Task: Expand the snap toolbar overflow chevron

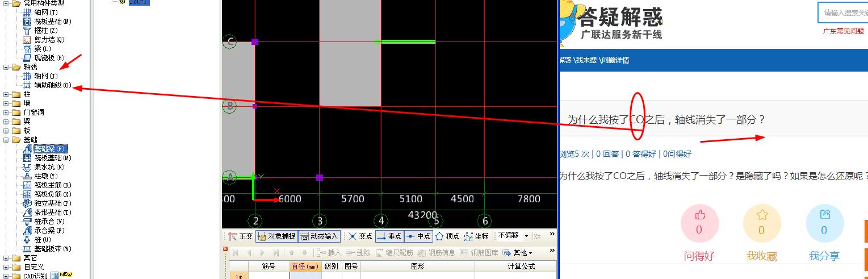Action: point(552,234)
